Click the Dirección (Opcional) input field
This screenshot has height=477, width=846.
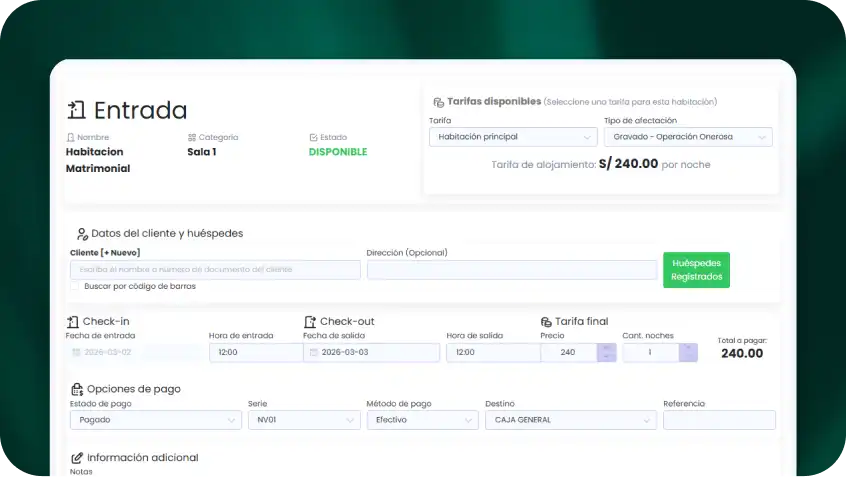pyautogui.click(x=512, y=270)
